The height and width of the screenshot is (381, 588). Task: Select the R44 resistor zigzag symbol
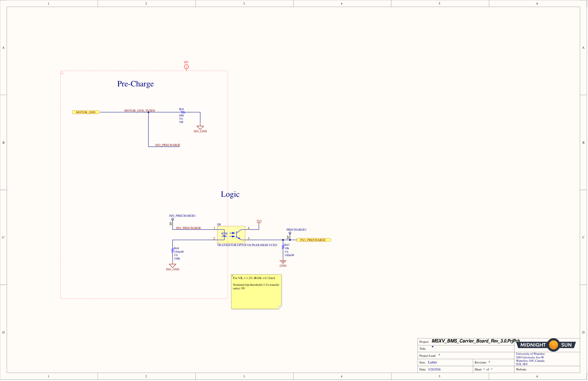(x=172, y=250)
